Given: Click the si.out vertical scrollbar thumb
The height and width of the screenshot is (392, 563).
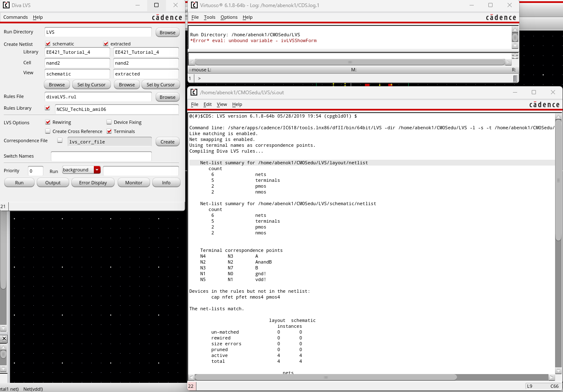Looking at the screenshot, I should click(x=558, y=180).
